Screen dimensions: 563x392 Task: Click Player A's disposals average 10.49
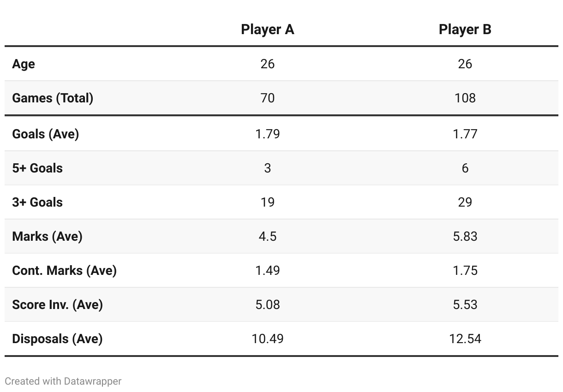pyautogui.click(x=267, y=339)
